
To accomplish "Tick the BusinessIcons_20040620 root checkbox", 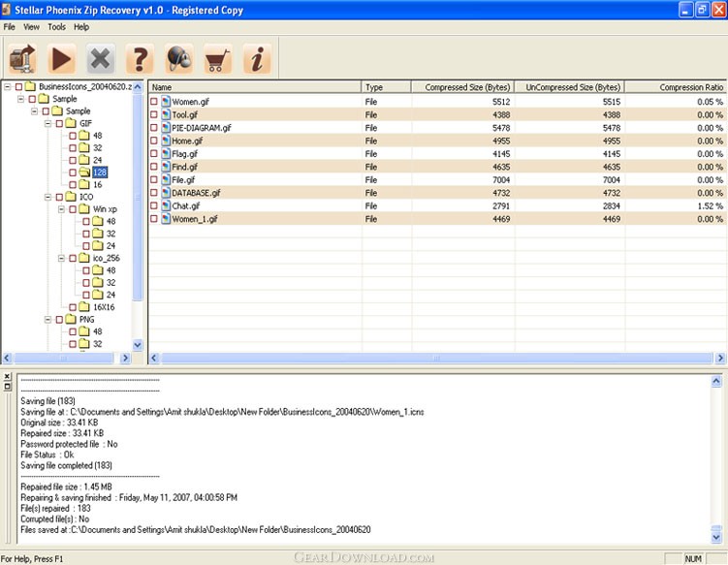I will pyautogui.click(x=18, y=87).
